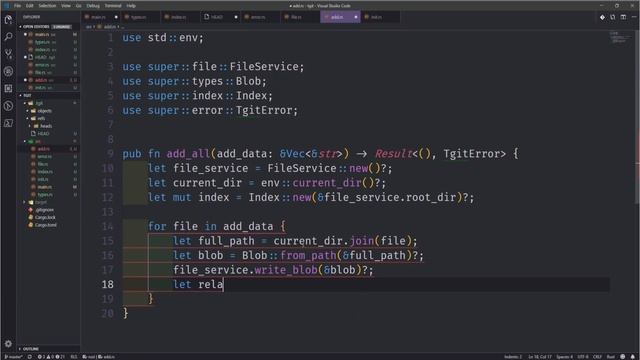Open errors and warnings status item
Viewport: 640px width, 360px height.
coord(51,357)
